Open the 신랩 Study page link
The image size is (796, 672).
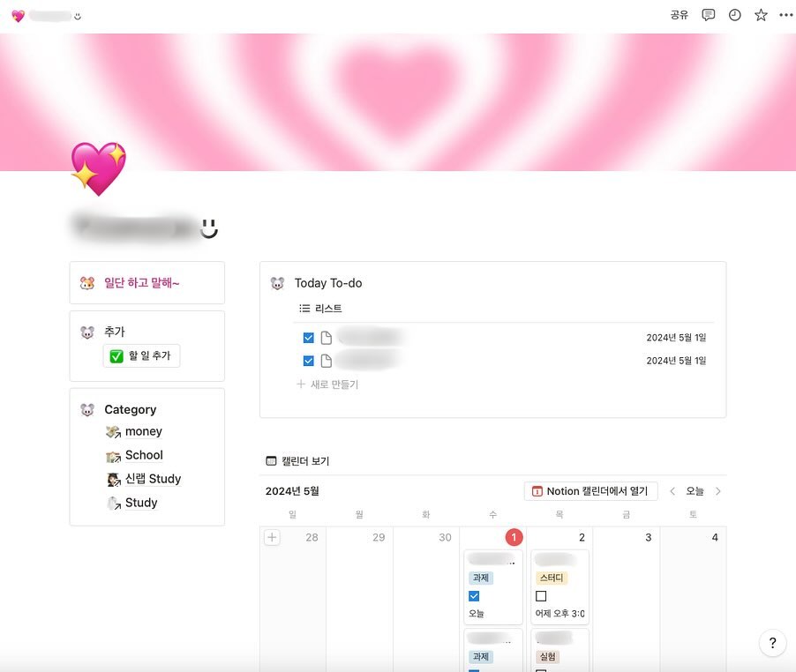[x=153, y=479]
